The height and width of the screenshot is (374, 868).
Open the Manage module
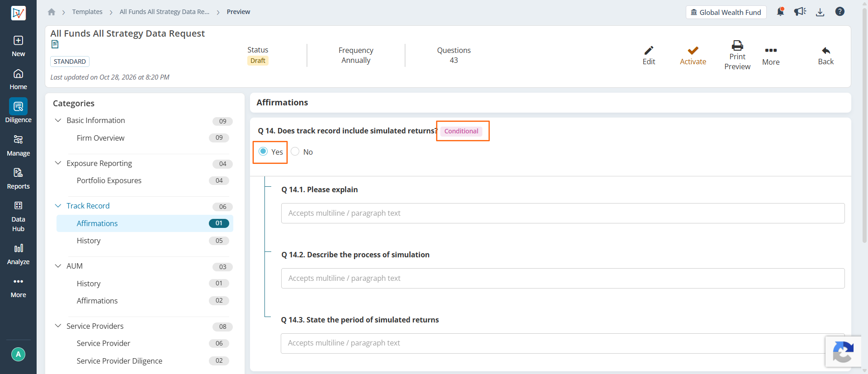18,146
